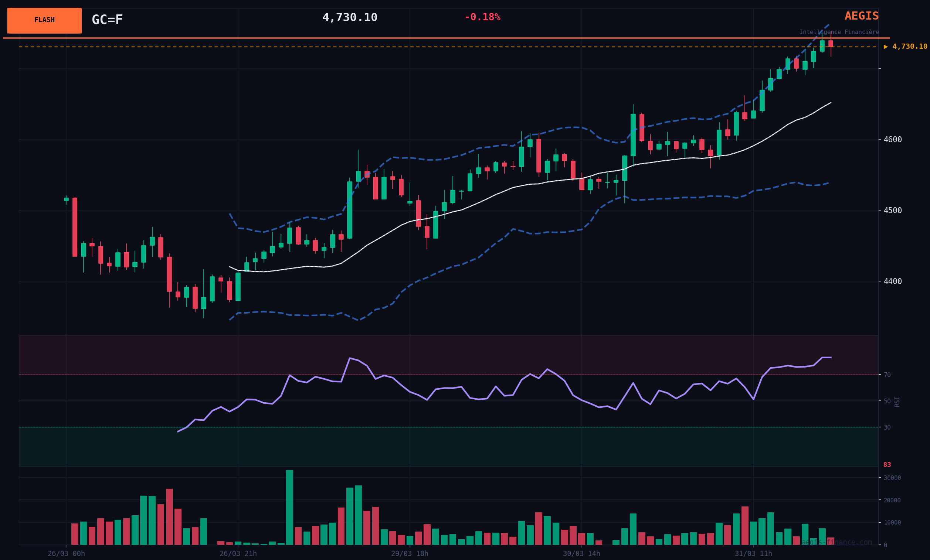930x560 pixels.
Task: Click the RSI 70 overbought level label
Action: point(887,375)
